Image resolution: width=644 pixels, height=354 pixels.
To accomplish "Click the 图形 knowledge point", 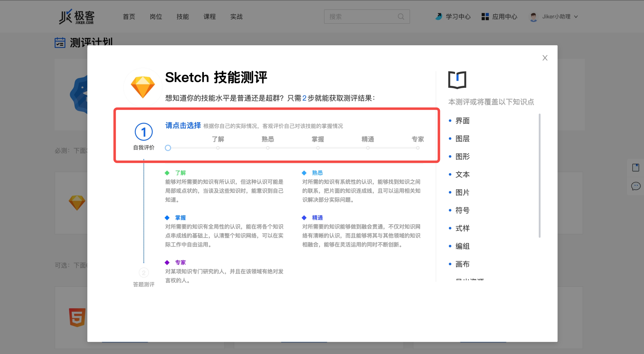I will (462, 157).
